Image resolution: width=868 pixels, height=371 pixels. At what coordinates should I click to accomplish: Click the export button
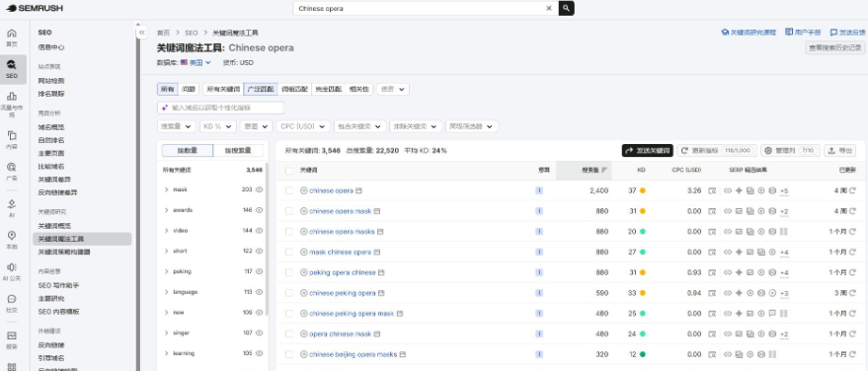(x=839, y=150)
